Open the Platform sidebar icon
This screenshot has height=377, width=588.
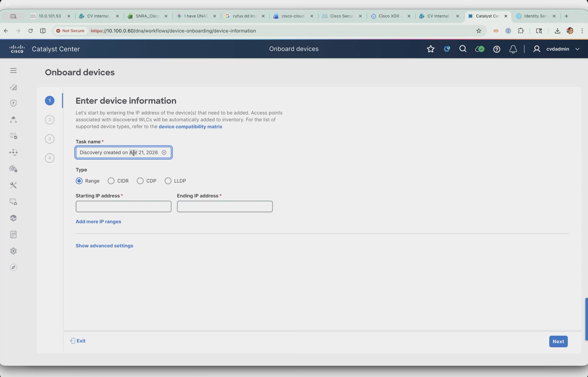[14, 202]
